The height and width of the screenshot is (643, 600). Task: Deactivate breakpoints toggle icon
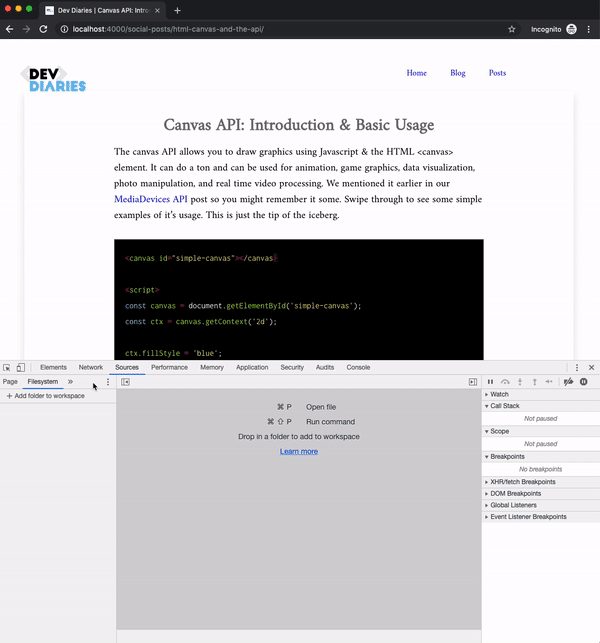pyautogui.click(x=568, y=382)
